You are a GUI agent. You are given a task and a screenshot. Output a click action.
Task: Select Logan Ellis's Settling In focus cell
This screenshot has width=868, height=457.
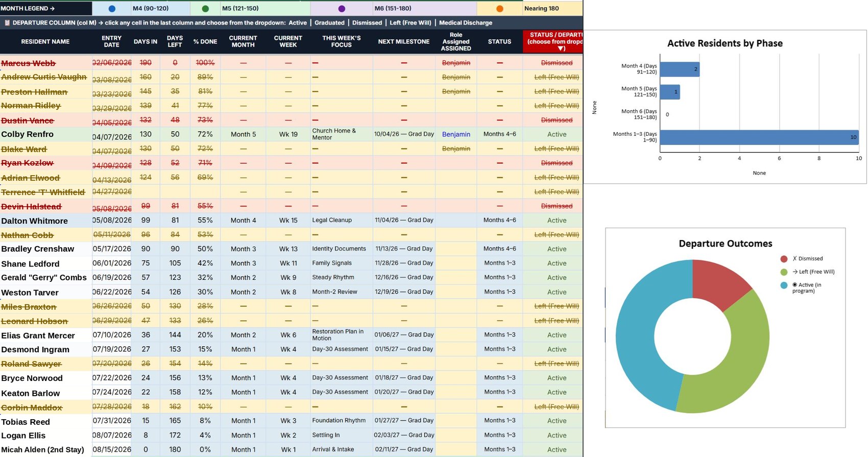(x=342, y=435)
